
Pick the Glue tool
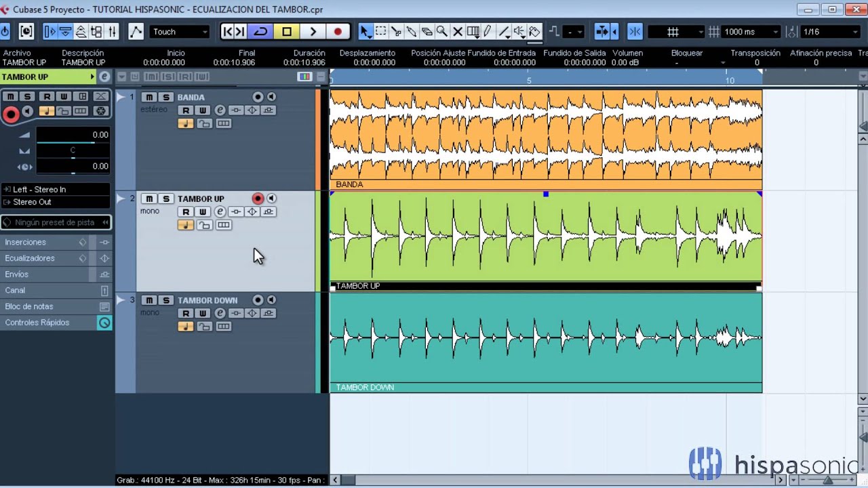(x=412, y=32)
